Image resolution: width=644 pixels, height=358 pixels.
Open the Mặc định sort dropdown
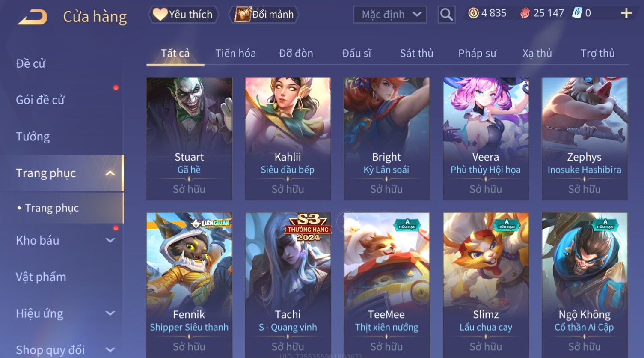pyautogui.click(x=390, y=15)
